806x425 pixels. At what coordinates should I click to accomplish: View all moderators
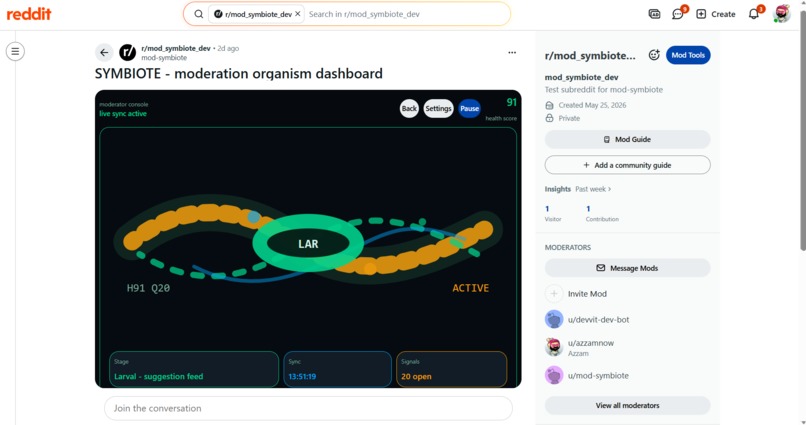point(628,405)
